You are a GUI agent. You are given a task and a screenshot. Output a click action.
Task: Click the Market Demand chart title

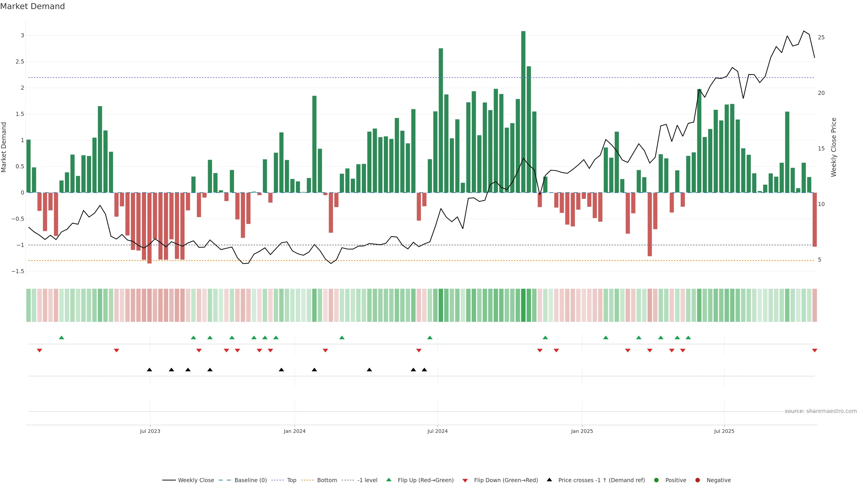click(x=32, y=6)
